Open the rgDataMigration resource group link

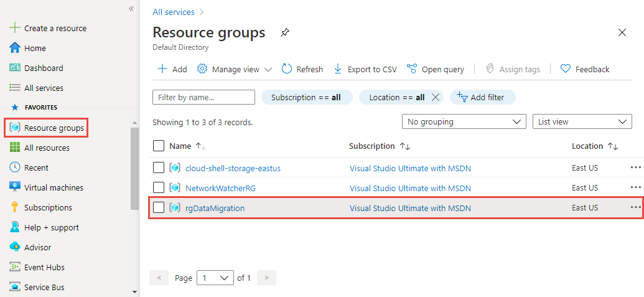pos(215,208)
